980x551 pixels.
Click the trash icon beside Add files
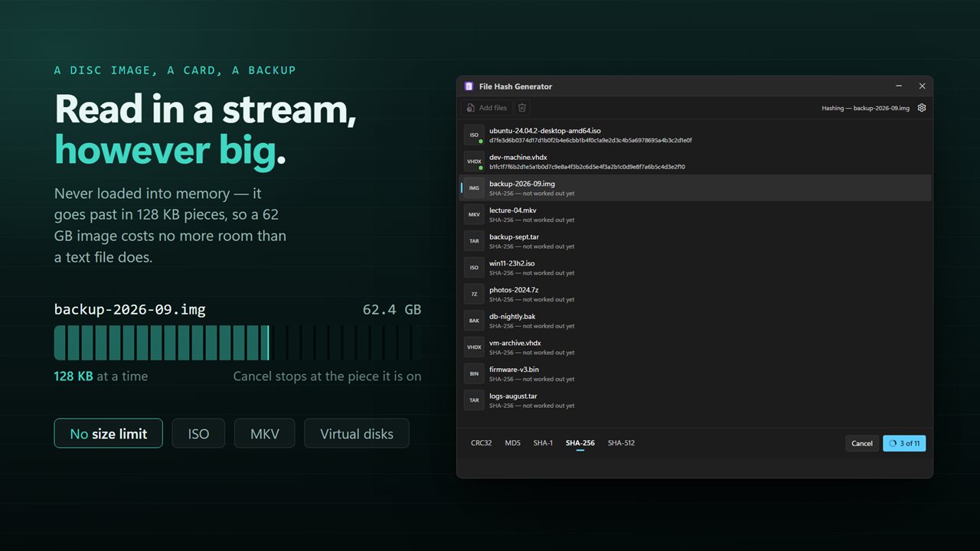522,108
